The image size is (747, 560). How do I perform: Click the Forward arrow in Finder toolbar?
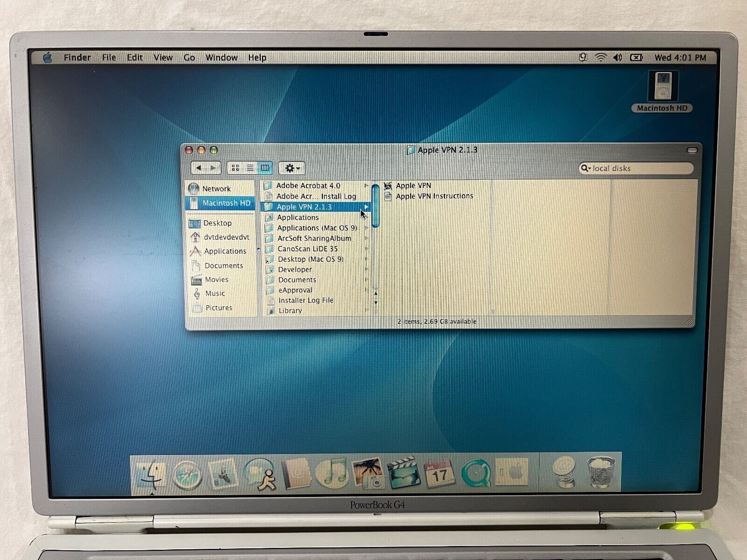coord(213,168)
